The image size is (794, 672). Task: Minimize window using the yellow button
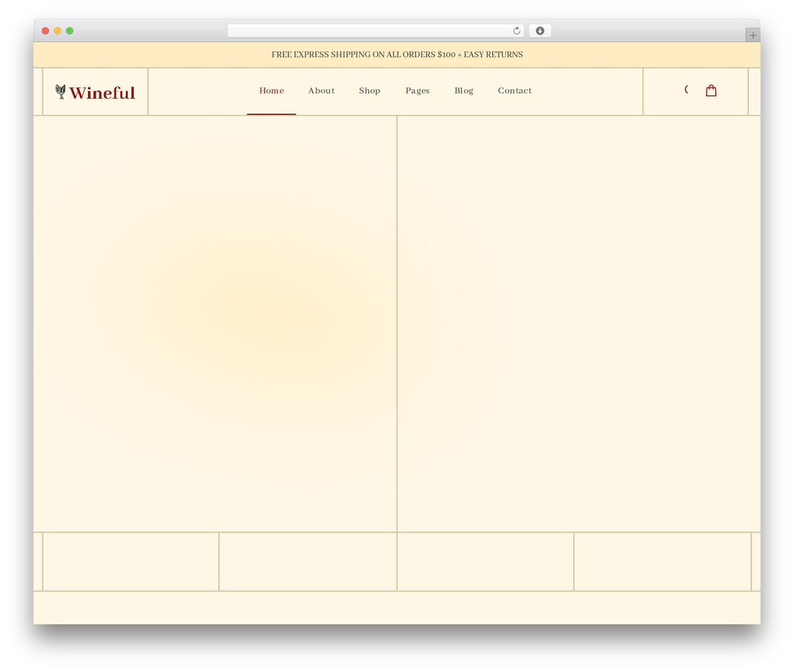(58, 31)
